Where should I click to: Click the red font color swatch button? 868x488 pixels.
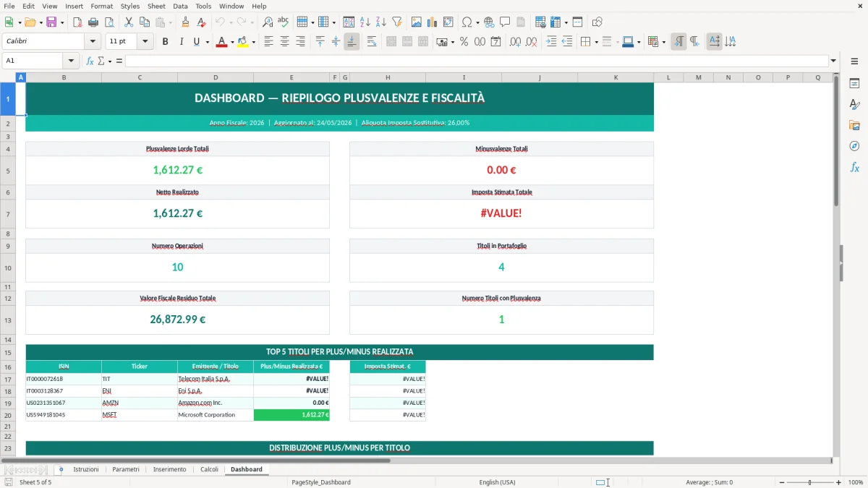pos(222,42)
